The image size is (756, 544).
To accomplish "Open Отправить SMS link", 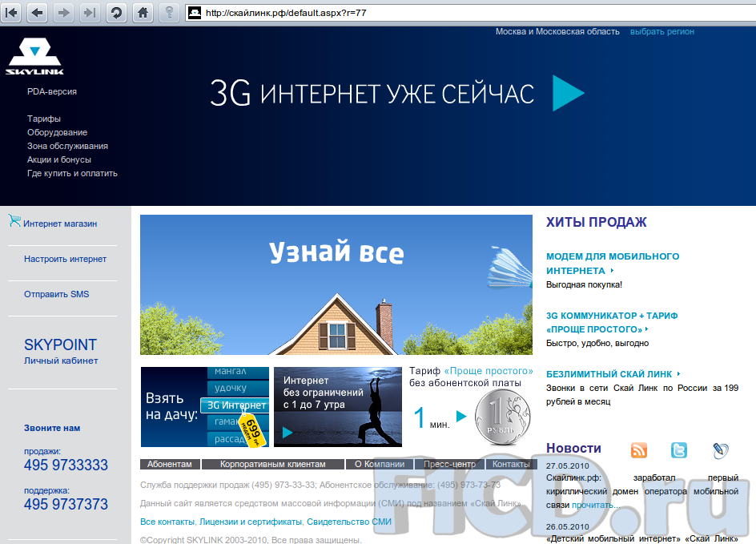I will tap(56, 294).
